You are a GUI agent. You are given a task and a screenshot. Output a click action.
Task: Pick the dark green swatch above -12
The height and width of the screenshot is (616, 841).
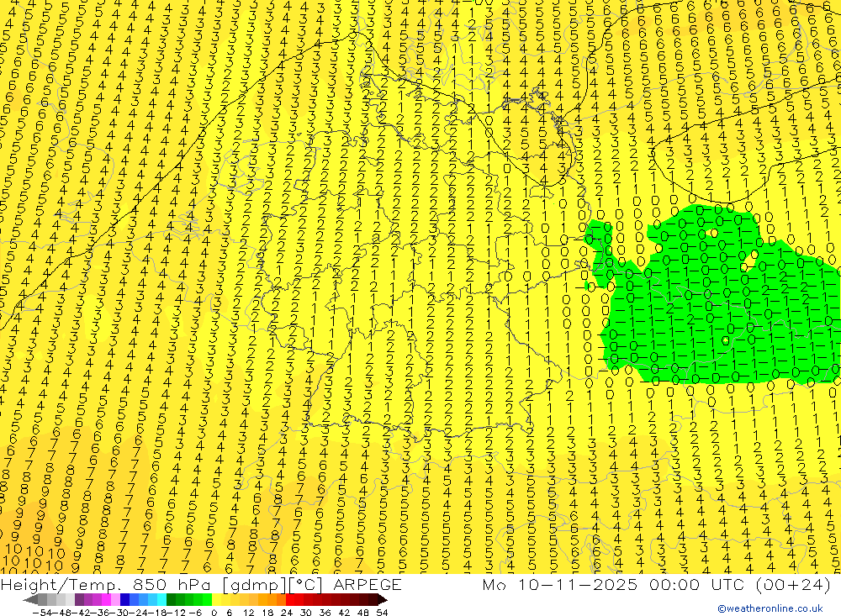pos(171,600)
